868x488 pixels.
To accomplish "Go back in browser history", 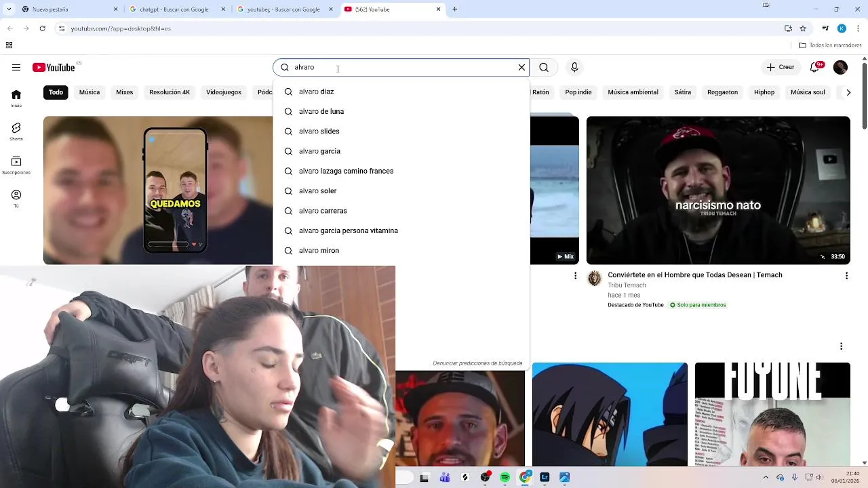I will [9, 28].
